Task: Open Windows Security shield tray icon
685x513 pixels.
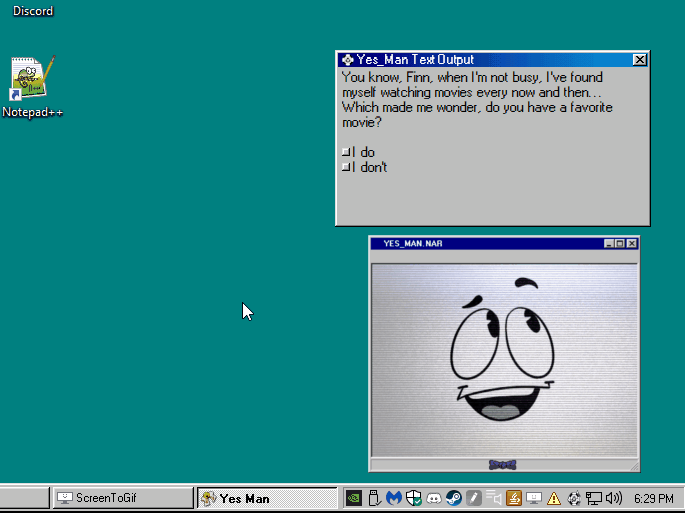Action: [413, 497]
